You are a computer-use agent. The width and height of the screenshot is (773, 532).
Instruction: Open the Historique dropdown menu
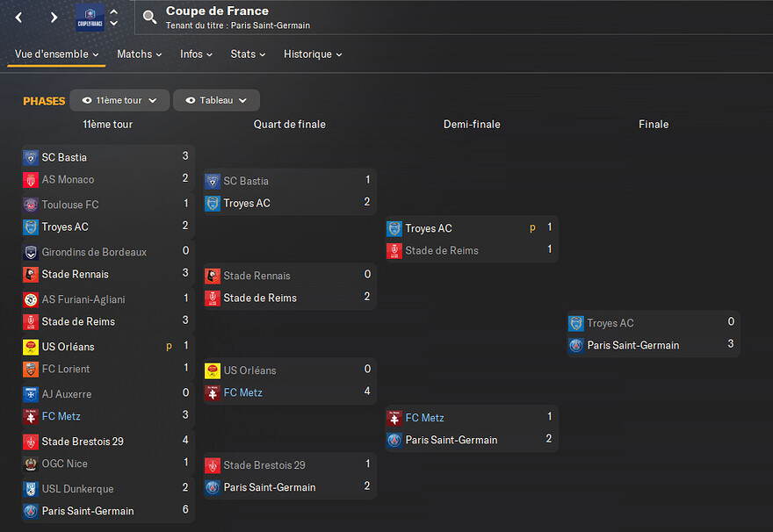pos(313,54)
